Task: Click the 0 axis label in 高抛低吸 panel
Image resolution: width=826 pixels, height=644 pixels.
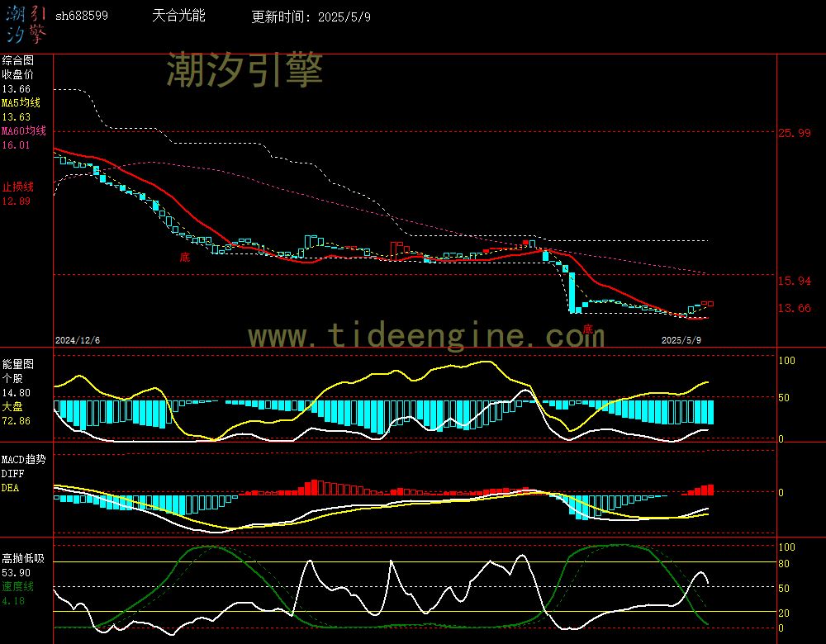Action: click(781, 627)
